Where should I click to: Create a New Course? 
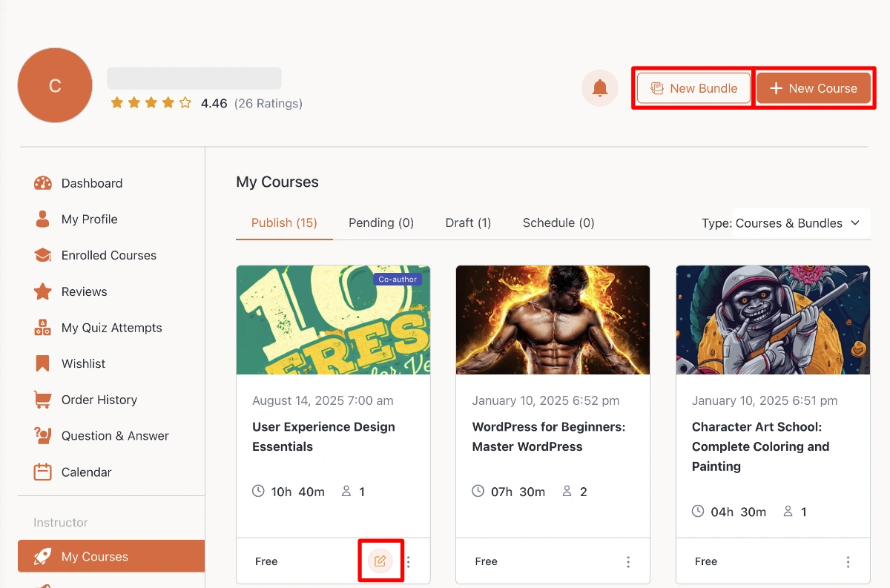[814, 87]
